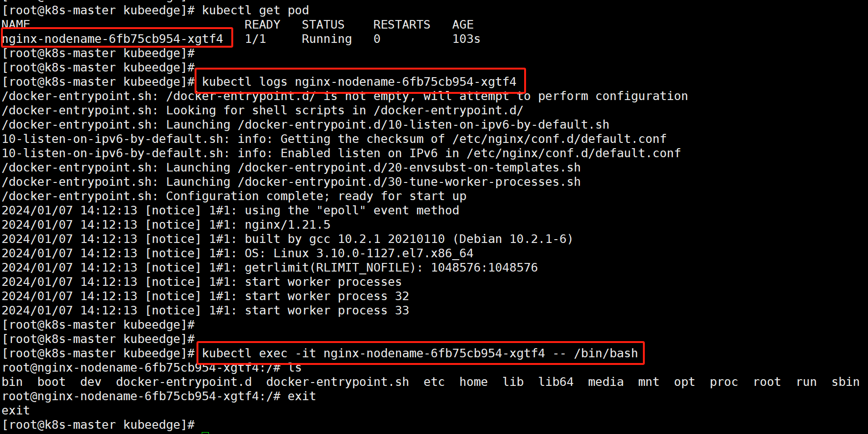Click the exit command typed at container prompt

(301, 396)
